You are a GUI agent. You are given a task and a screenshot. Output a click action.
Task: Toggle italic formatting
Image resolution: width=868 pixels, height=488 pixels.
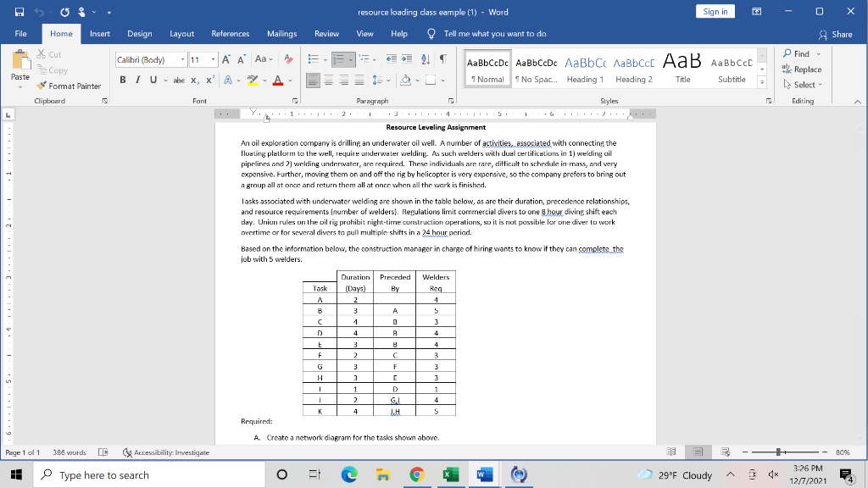(137, 80)
